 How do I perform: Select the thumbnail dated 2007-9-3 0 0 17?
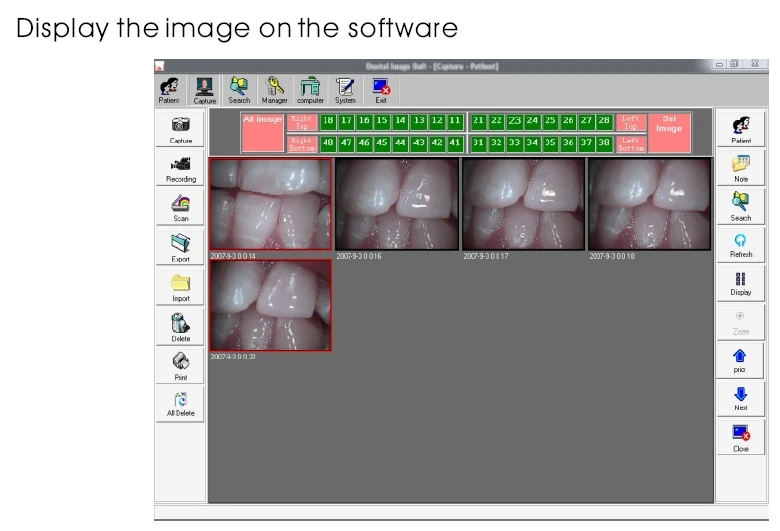523,204
